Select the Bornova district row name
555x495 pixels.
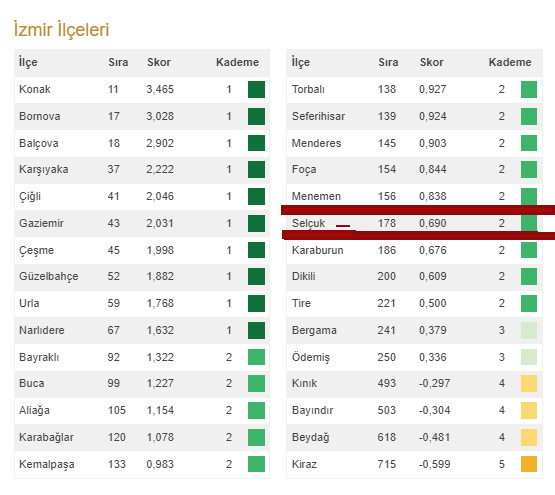pyautogui.click(x=40, y=116)
